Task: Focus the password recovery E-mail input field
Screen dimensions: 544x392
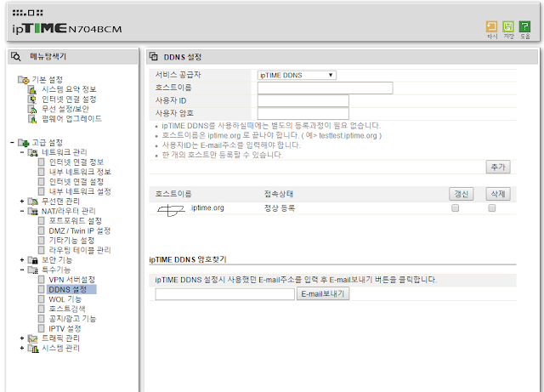Action: pos(224,294)
